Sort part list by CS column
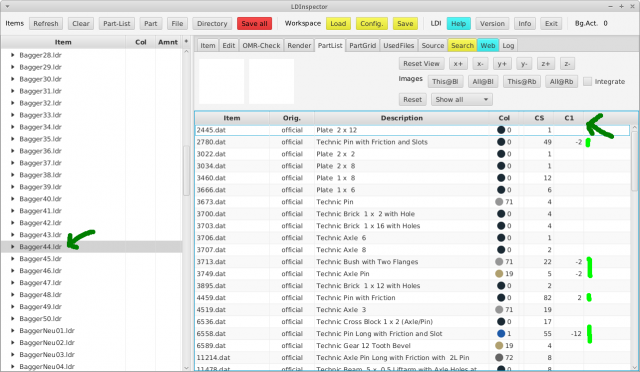 point(539,118)
